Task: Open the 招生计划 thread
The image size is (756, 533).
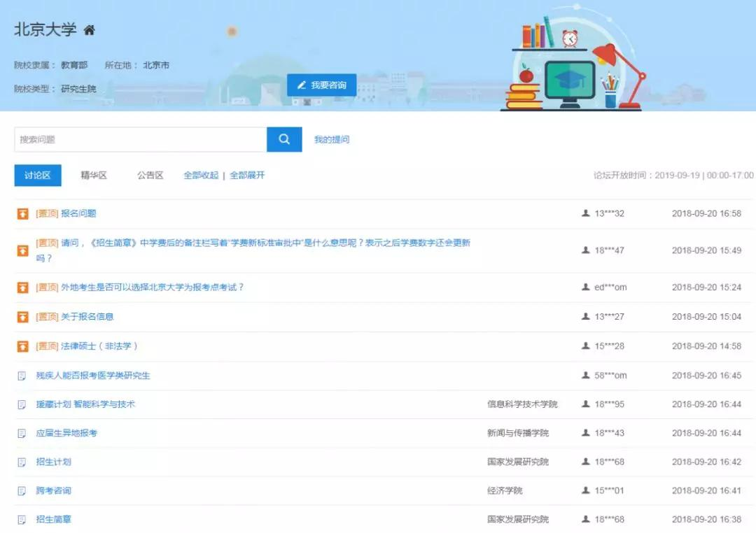Action: (x=53, y=462)
